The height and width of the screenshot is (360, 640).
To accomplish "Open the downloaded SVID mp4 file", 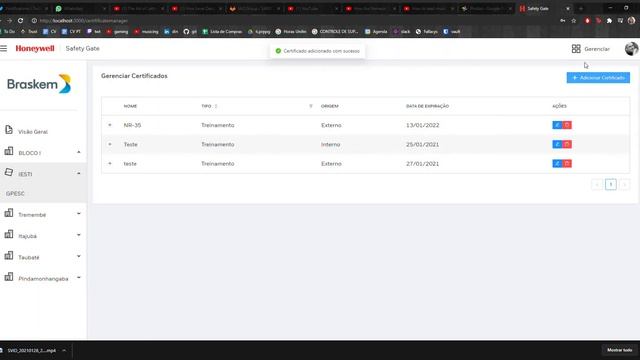I will pyautogui.click(x=31, y=350).
